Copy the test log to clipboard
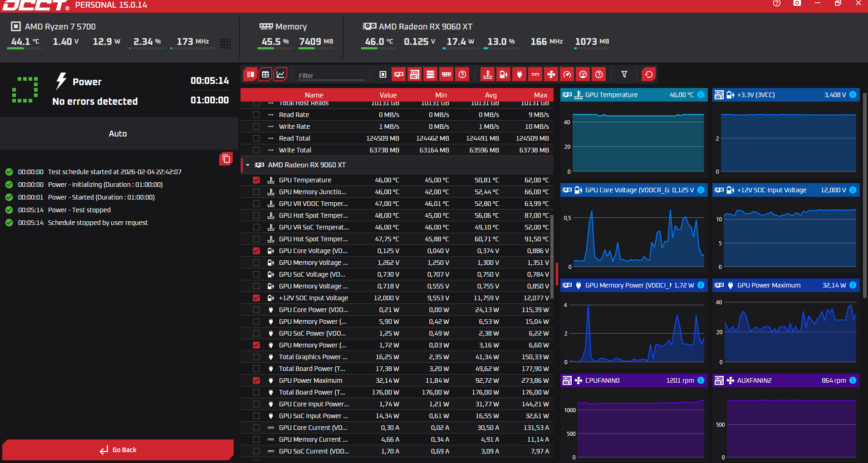Screen dimensions: 868x463 click(226, 159)
